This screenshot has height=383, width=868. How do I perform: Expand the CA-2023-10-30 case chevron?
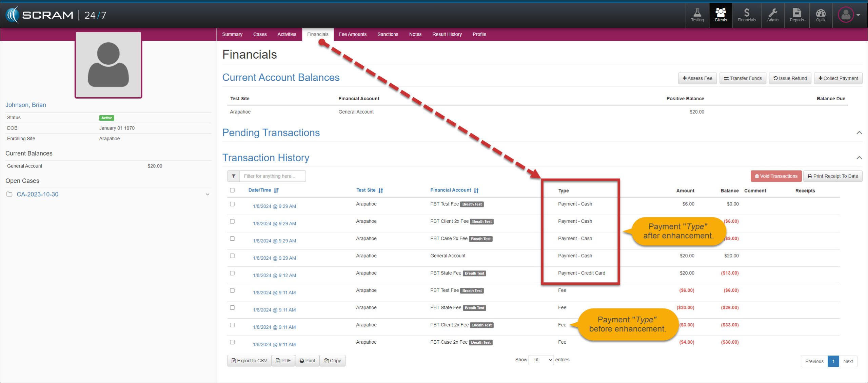pyautogui.click(x=208, y=195)
